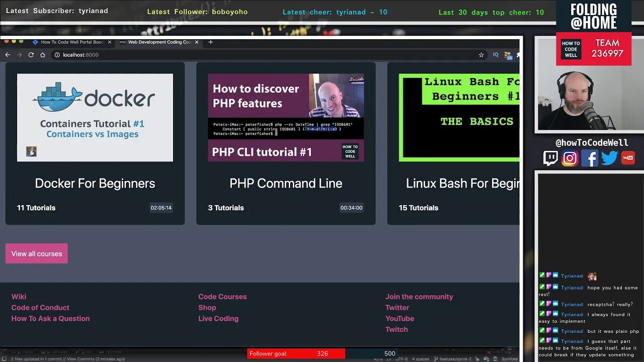Open the Code Courses footer link
Image resolution: width=644 pixels, height=362 pixels.
tap(222, 297)
